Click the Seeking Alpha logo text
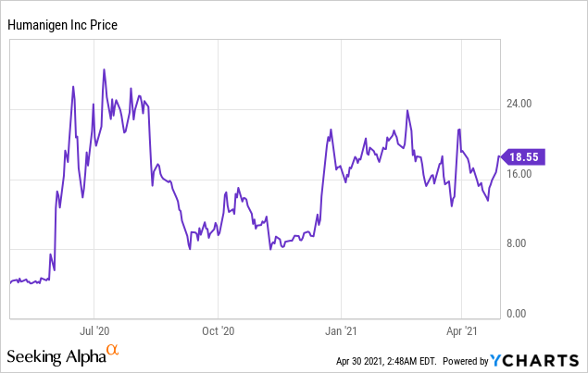 click(x=56, y=356)
